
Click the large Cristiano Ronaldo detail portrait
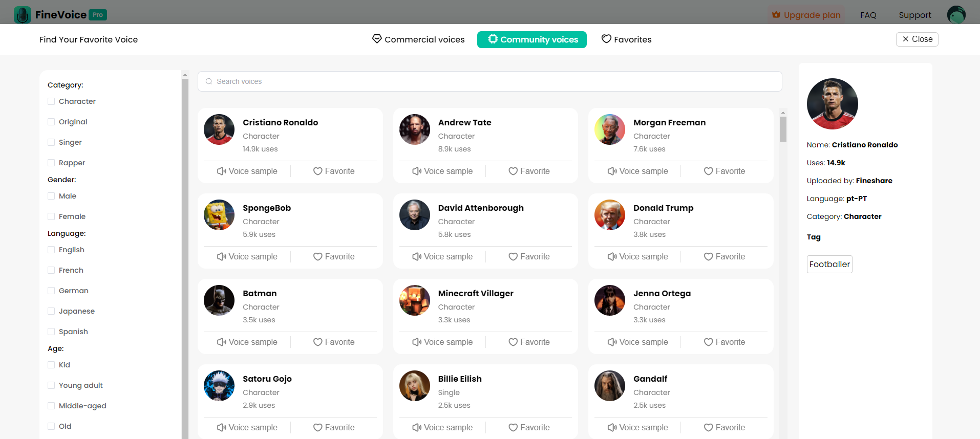coord(833,104)
